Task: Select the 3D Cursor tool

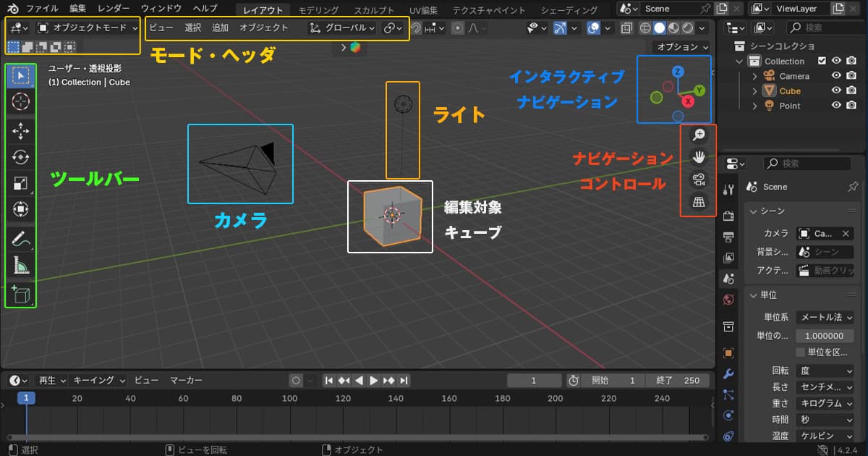Action: pyautogui.click(x=21, y=102)
